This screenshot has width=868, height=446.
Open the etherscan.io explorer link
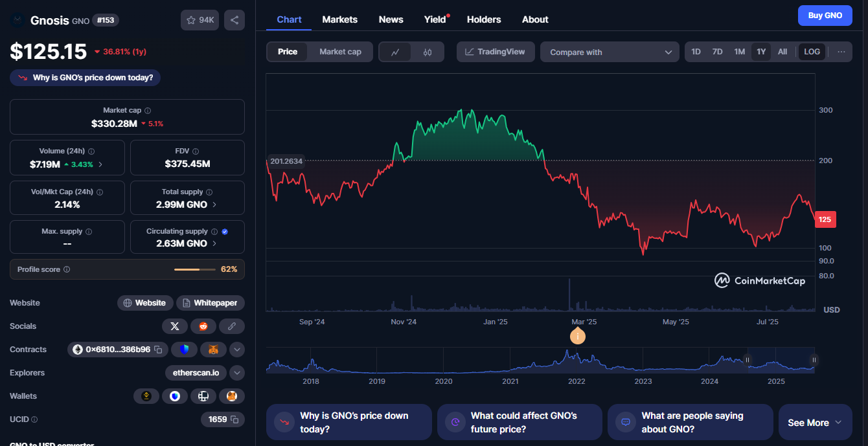tap(196, 373)
